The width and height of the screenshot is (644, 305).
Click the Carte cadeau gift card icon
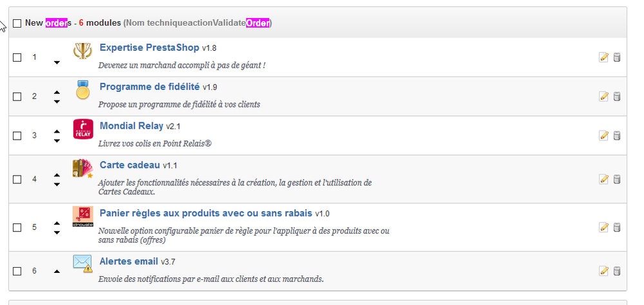(83, 169)
